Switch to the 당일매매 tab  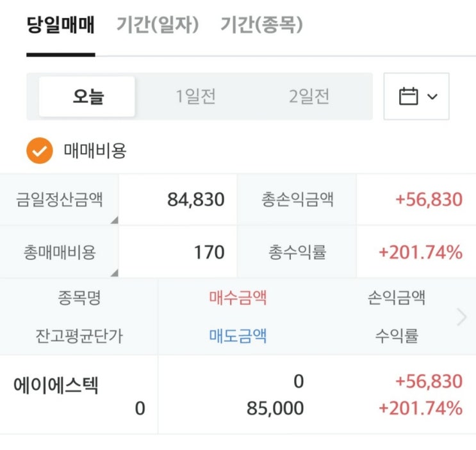coord(60,26)
